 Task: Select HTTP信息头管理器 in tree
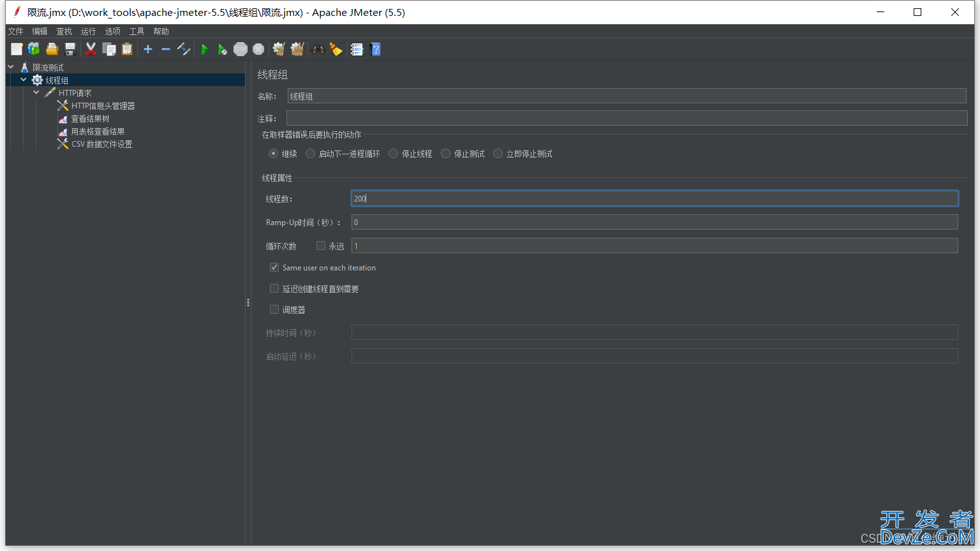[x=103, y=106]
